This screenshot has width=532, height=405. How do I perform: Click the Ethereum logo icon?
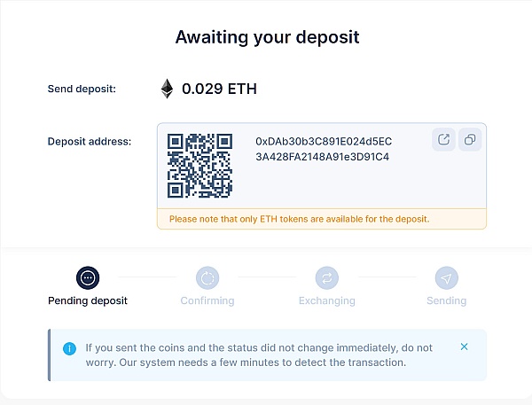[x=167, y=89]
